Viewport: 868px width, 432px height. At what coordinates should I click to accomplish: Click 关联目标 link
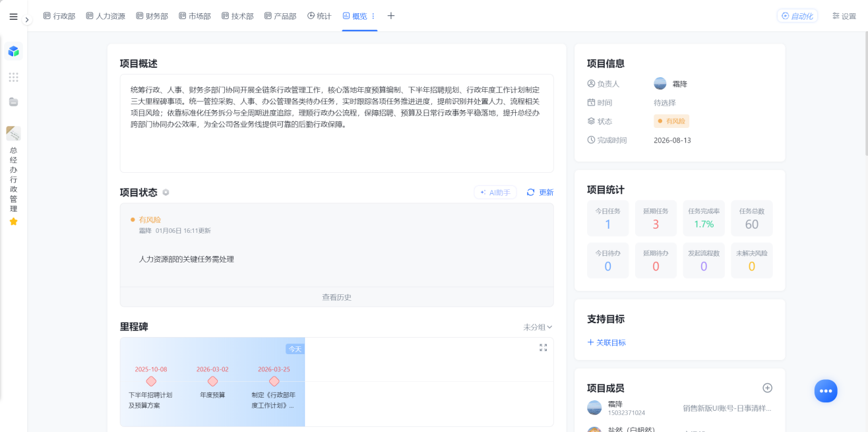pyautogui.click(x=606, y=343)
